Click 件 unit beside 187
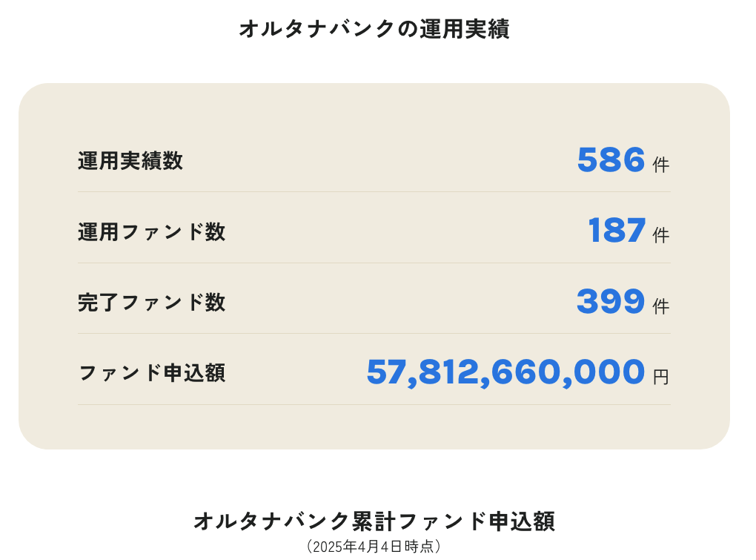756x560 pixels. pyautogui.click(x=661, y=235)
